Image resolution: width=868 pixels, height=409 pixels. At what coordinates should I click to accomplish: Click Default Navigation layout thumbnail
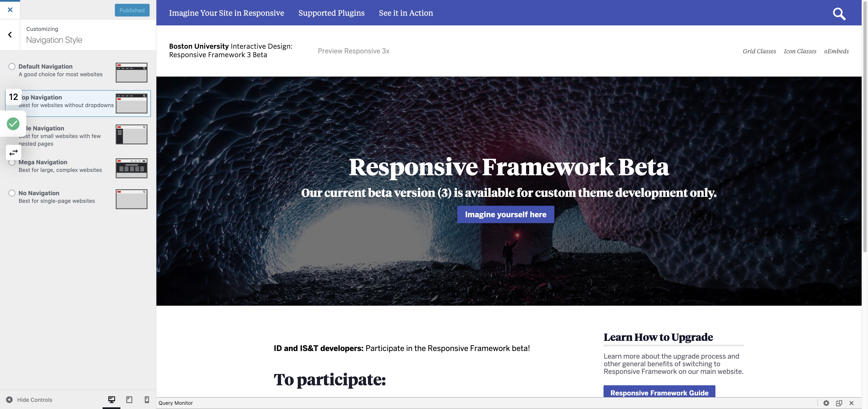coord(131,72)
